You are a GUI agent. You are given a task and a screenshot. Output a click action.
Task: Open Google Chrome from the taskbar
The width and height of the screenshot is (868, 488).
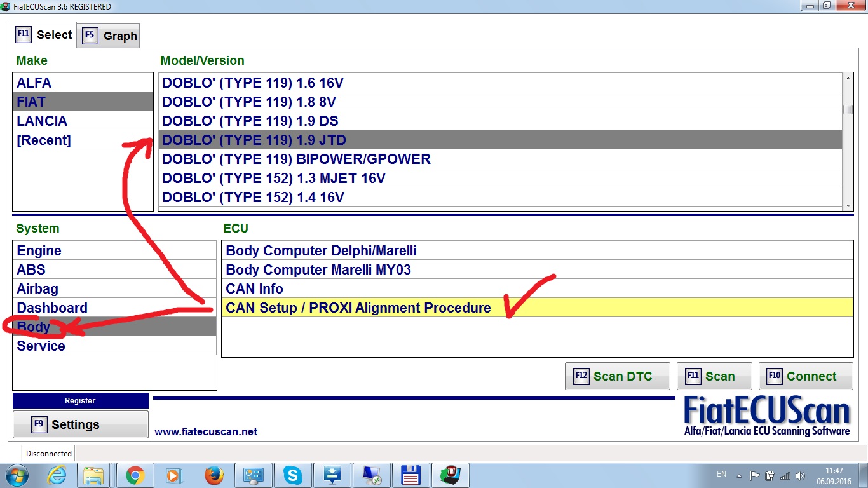coord(135,475)
